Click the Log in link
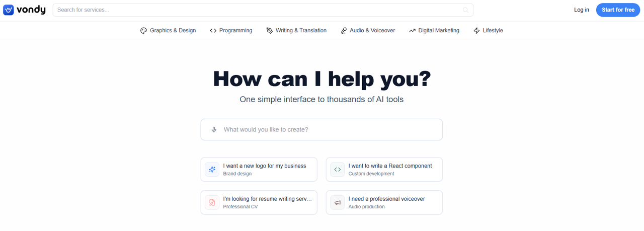 point(582,10)
